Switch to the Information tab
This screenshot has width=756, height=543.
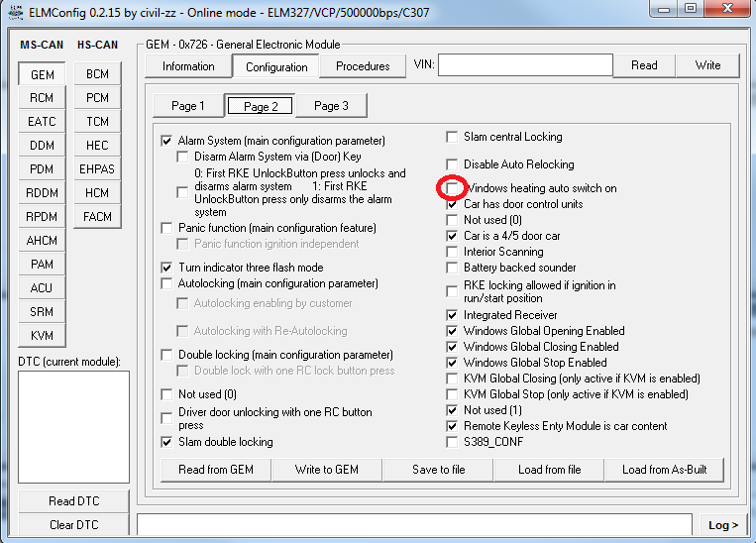click(188, 66)
